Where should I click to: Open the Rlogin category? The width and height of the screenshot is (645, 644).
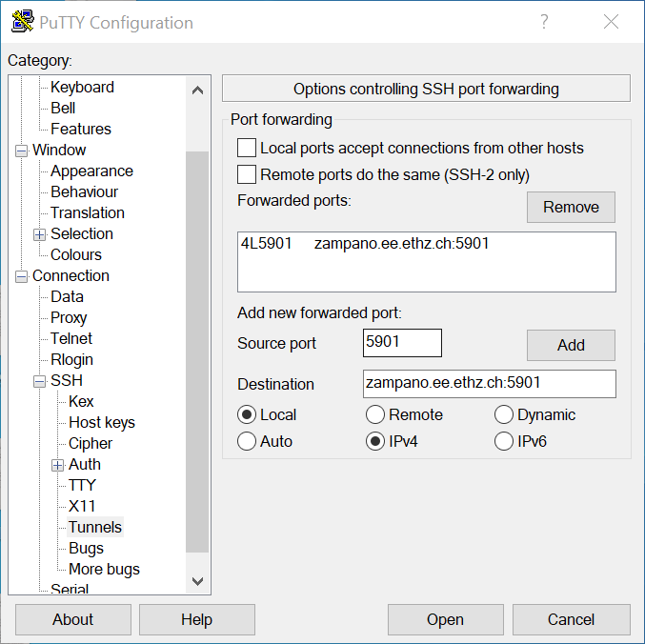[x=71, y=360]
